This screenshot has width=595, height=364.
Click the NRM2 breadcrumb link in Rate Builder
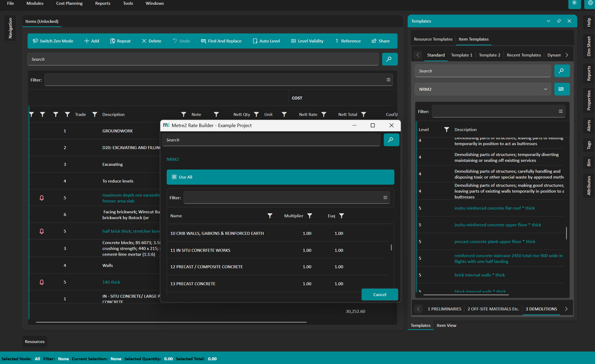pyautogui.click(x=173, y=159)
